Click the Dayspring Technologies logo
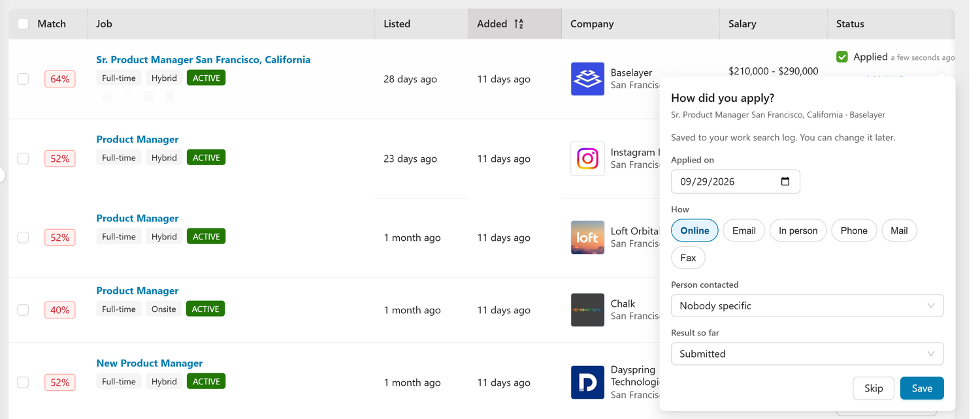 pyautogui.click(x=587, y=382)
